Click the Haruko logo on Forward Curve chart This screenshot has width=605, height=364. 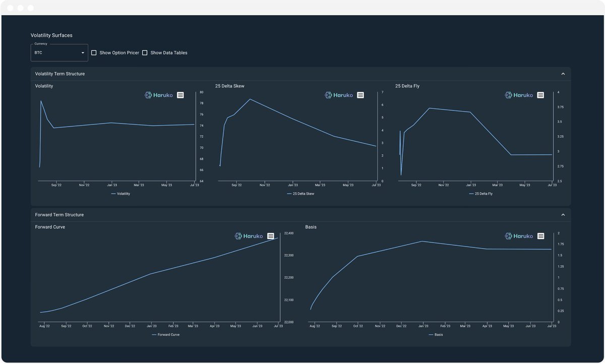point(249,236)
